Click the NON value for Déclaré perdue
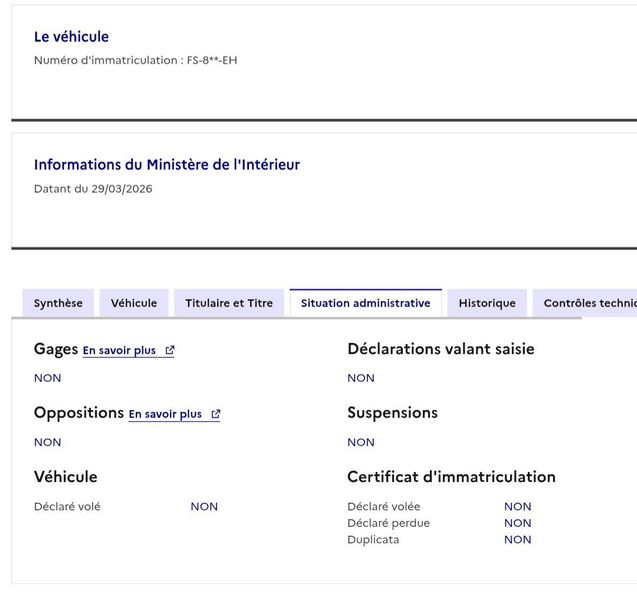The image size is (637, 600). pos(518,523)
